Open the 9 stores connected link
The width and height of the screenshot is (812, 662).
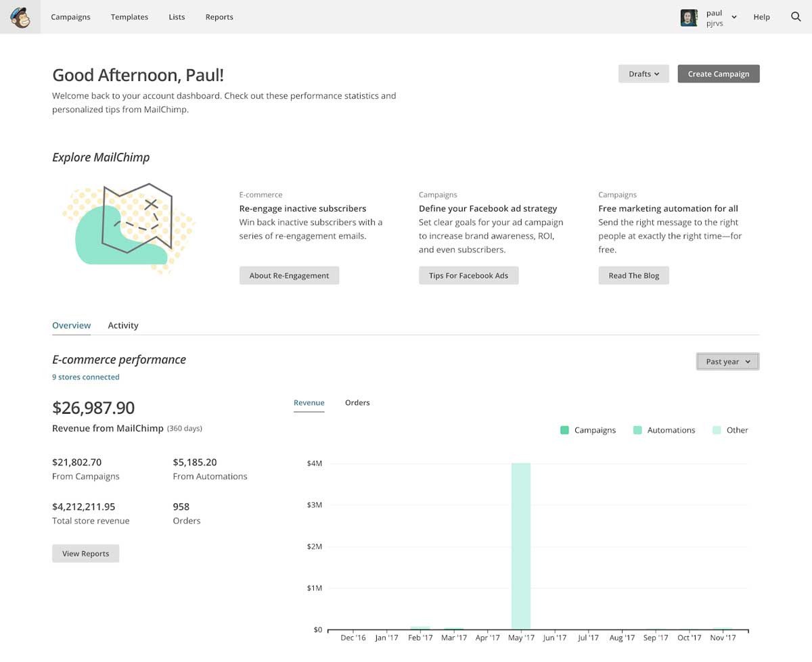click(85, 377)
